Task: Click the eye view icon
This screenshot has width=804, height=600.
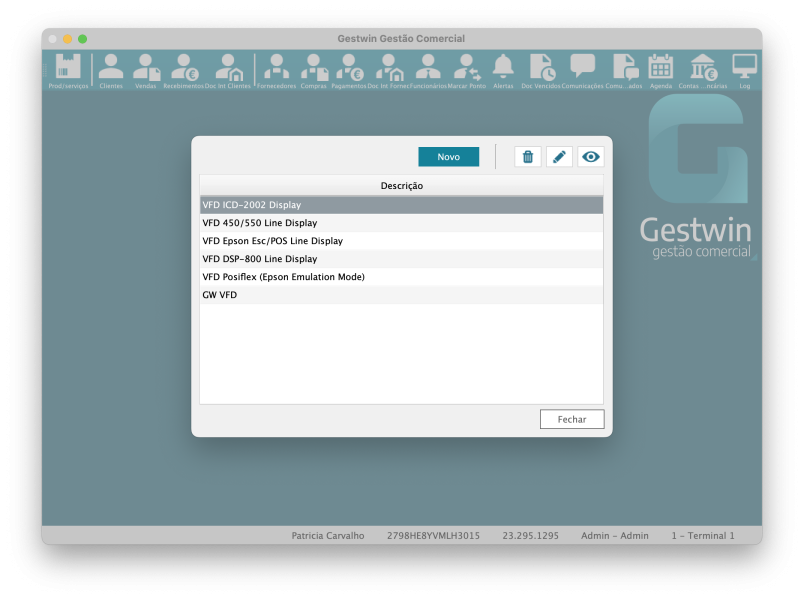Action: 591,157
